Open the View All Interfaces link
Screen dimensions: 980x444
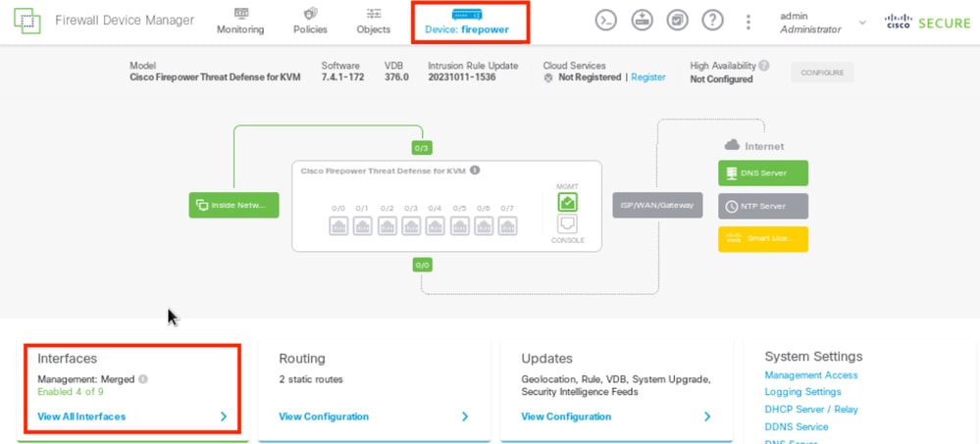pos(81,417)
